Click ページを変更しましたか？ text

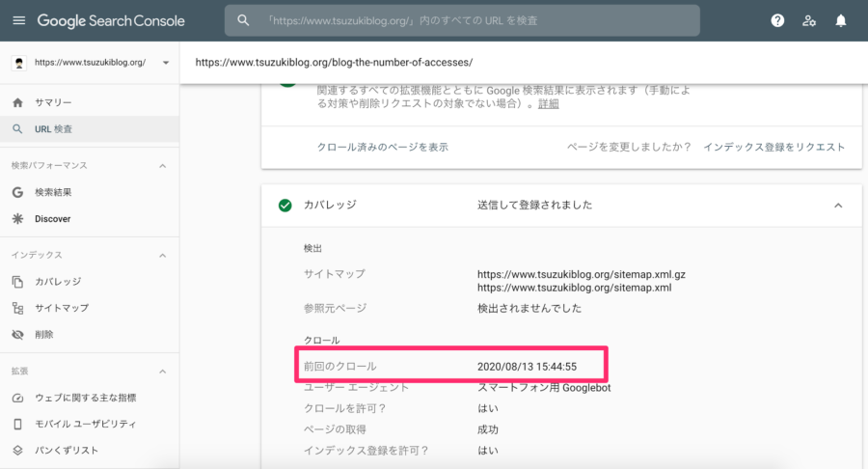click(x=629, y=148)
